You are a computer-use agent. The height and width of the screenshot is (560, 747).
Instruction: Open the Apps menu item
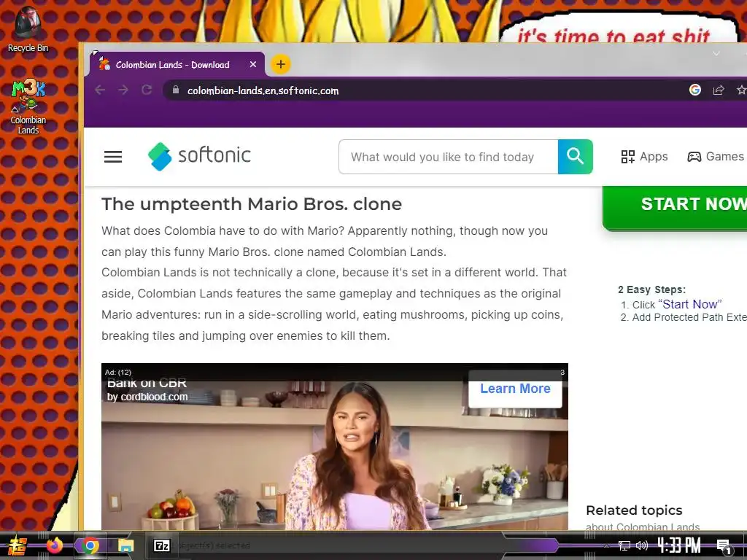pyautogui.click(x=644, y=156)
